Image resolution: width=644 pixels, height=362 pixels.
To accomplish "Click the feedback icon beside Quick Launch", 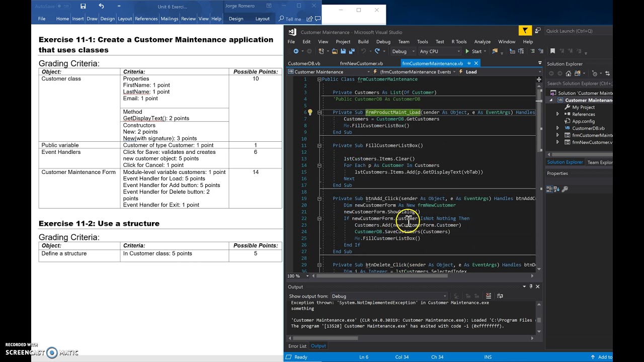I will coord(538,31).
